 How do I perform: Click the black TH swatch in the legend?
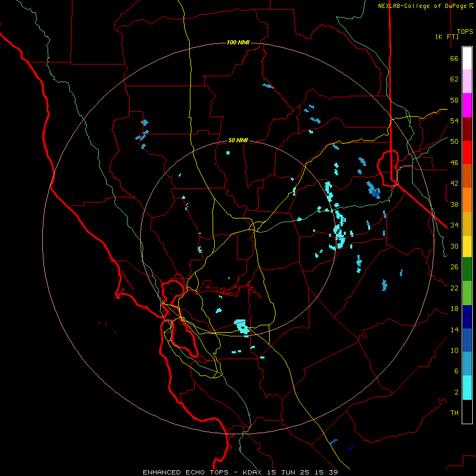[x=467, y=411]
